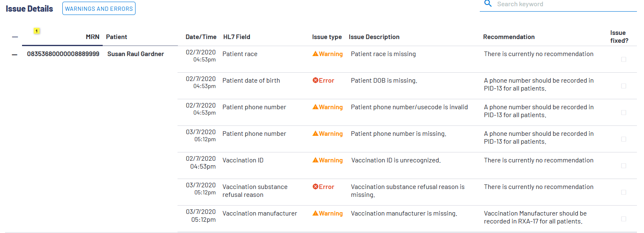
Task: Open patient Susan Raul Gardner
Action: [136, 54]
